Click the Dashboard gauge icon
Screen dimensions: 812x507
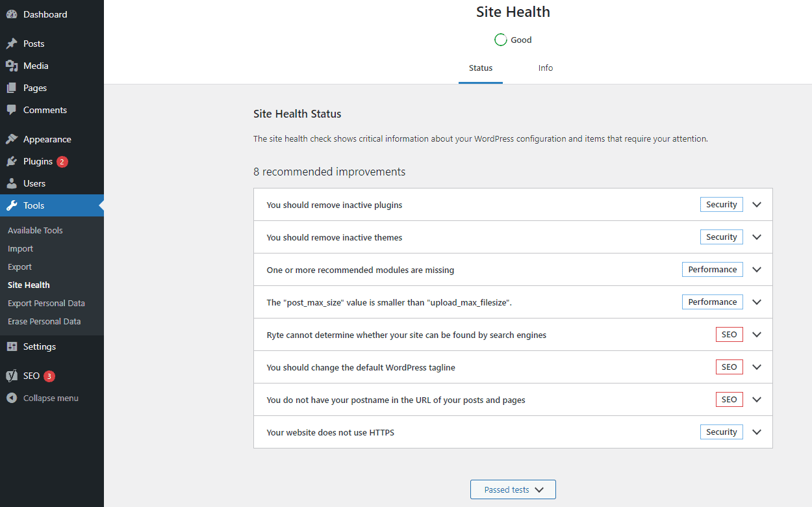tap(12, 14)
